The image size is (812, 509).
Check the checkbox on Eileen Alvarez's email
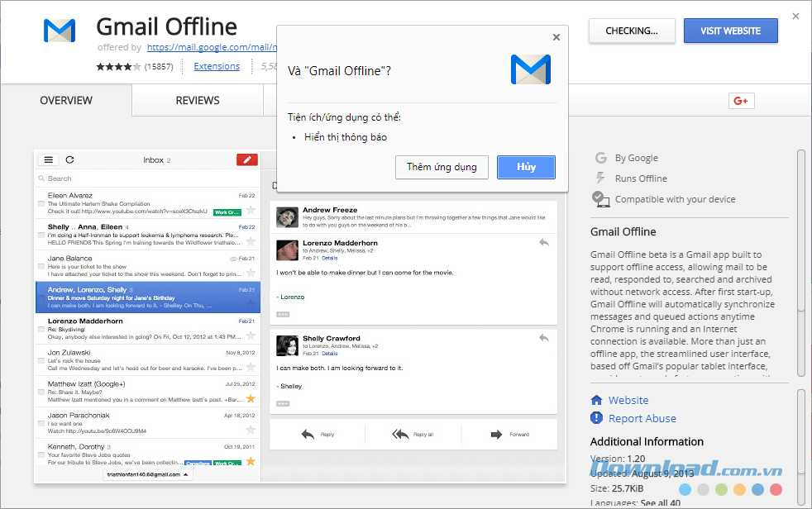[x=42, y=204]
